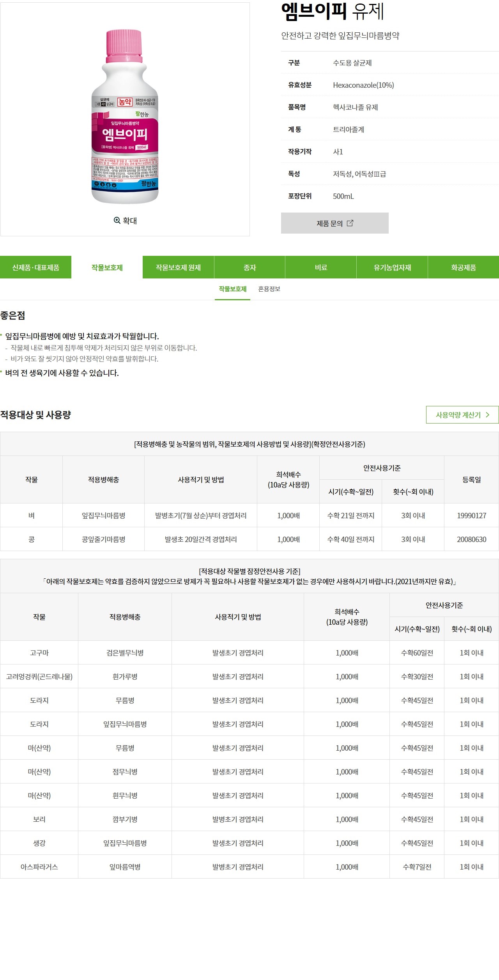The width and height of the screenshot is (499, 980).
Task: Click the 엠브이피 유제 product title
Action: [333, 11]
